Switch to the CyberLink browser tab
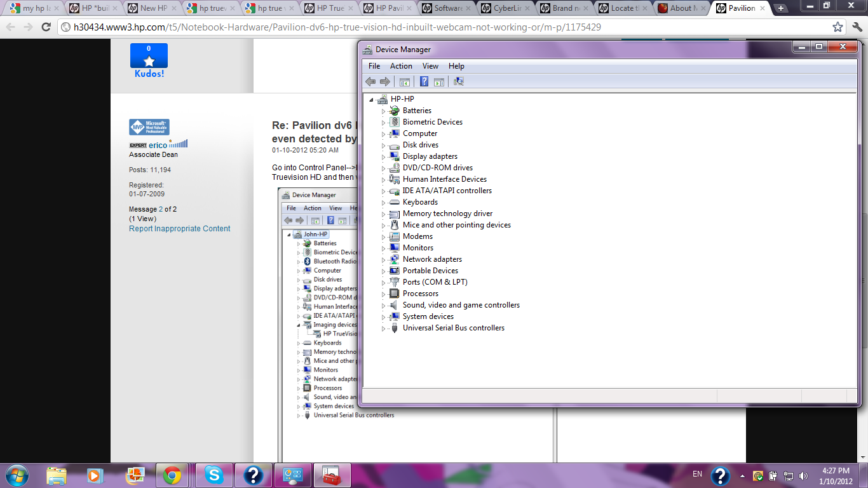Image resolution: width=868 pixels, height=488 pixels. [505, 8]
